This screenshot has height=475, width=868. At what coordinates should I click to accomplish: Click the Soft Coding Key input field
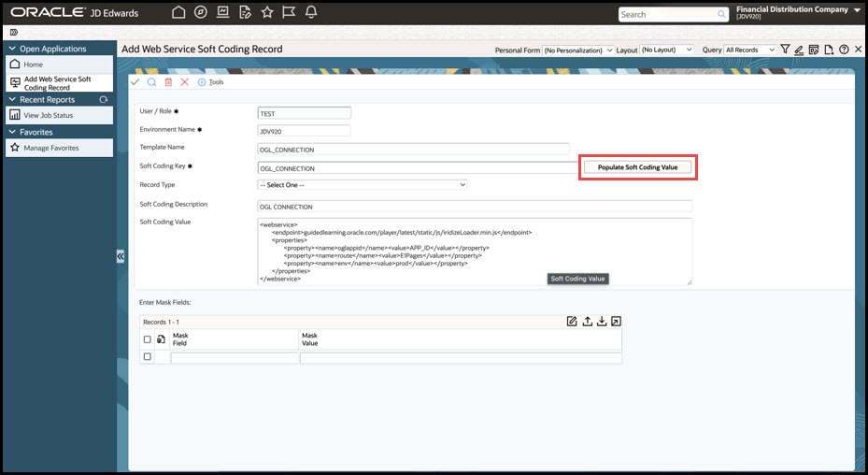coord(419,168)
